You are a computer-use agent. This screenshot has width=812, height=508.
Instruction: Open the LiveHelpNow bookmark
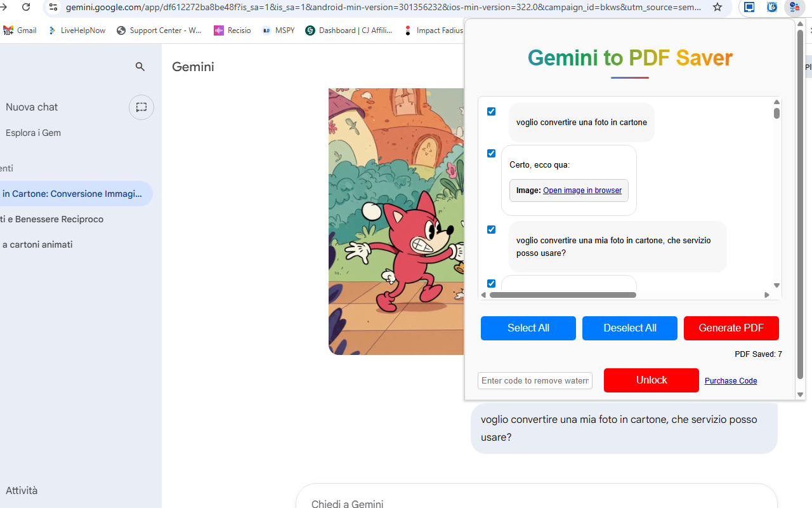pyautogui.click(x=76, y=30)
